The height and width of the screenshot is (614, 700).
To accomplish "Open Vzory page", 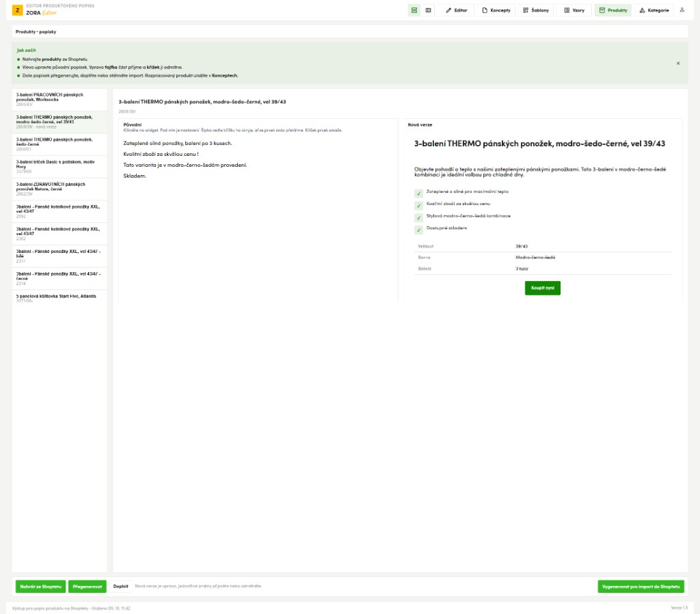I will click(x=574, y=10).
